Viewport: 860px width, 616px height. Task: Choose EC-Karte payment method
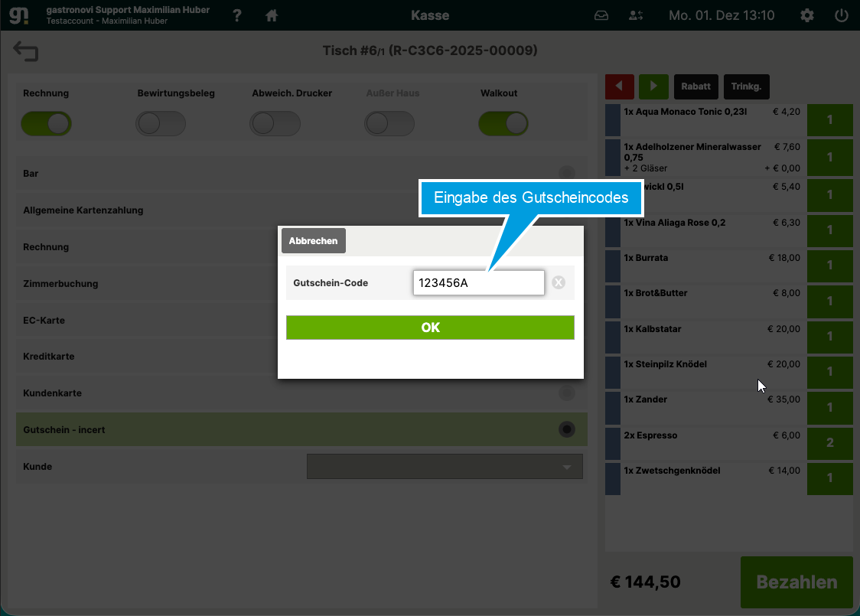coord(301,320)
